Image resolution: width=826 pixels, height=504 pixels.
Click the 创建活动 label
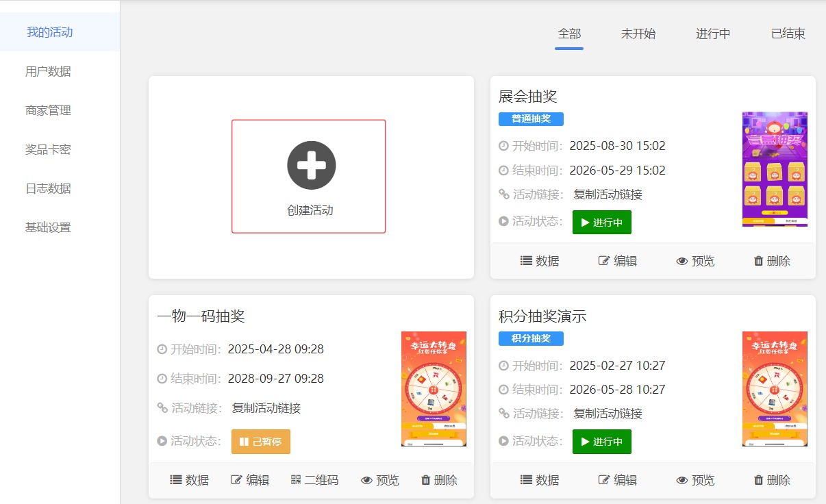(x=310, y=210)
